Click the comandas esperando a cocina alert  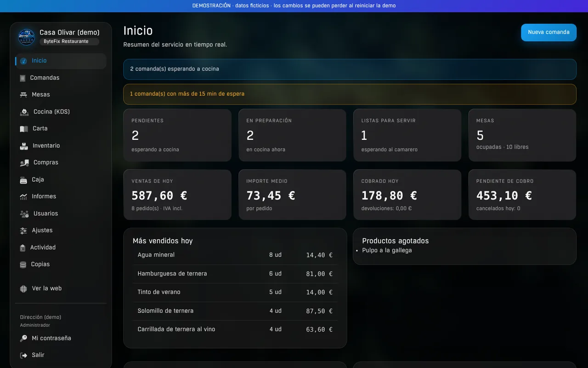click(x=350, y=69)
